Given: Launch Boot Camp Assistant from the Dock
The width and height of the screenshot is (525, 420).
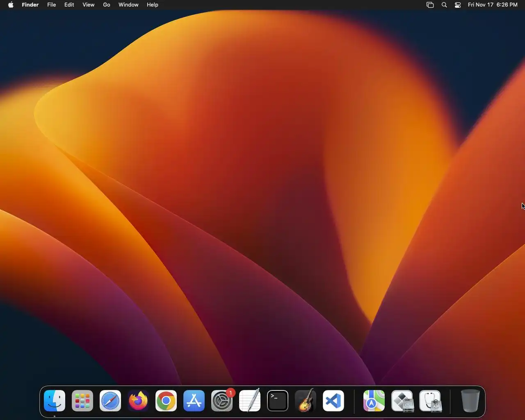Looking at the screenshot, I should [x=402, y=401].
